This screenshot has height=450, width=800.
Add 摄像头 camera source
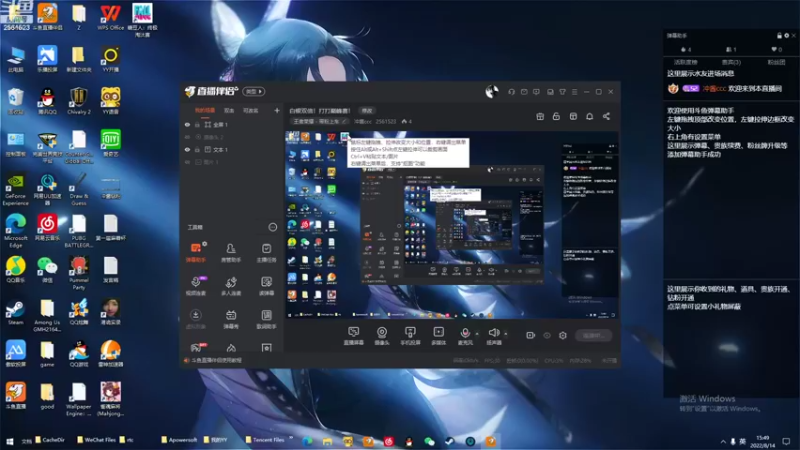pos(382,336)
